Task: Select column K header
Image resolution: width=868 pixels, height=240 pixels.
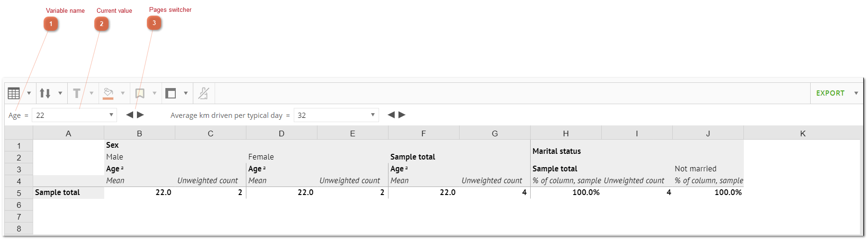Action: pyautogui.click(x=803, y=133)
